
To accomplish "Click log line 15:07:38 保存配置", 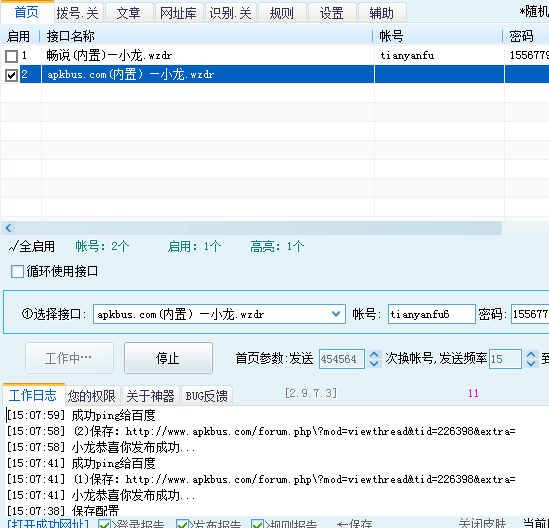I will coord(63,511).
